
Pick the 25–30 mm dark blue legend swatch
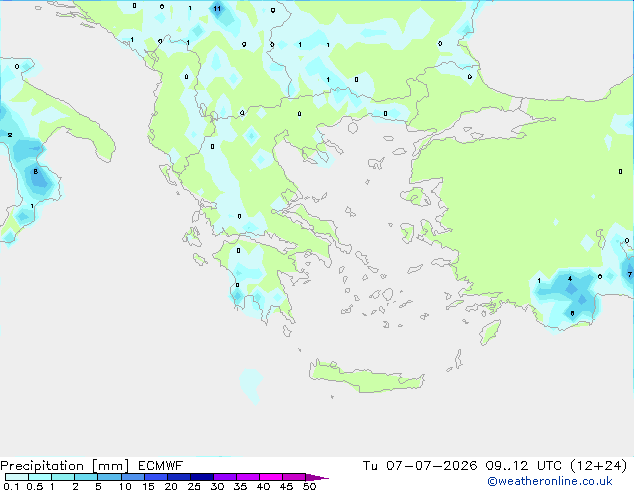201,477
